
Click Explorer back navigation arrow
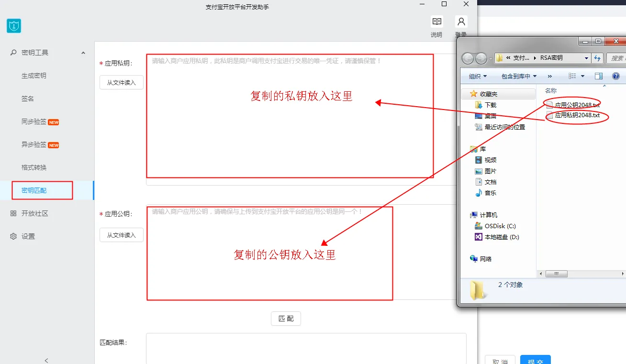tap(468, 58)
